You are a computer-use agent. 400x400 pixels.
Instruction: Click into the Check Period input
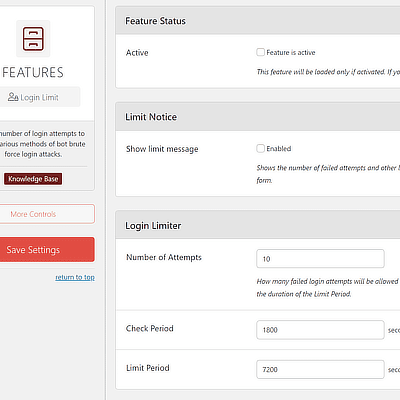click(x=320, y=330)
